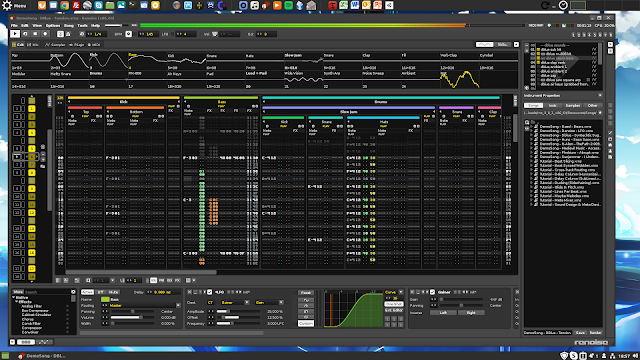The image size is (640, 360).
Task: Open the Ext. Editor button
Action: (394, 310)
